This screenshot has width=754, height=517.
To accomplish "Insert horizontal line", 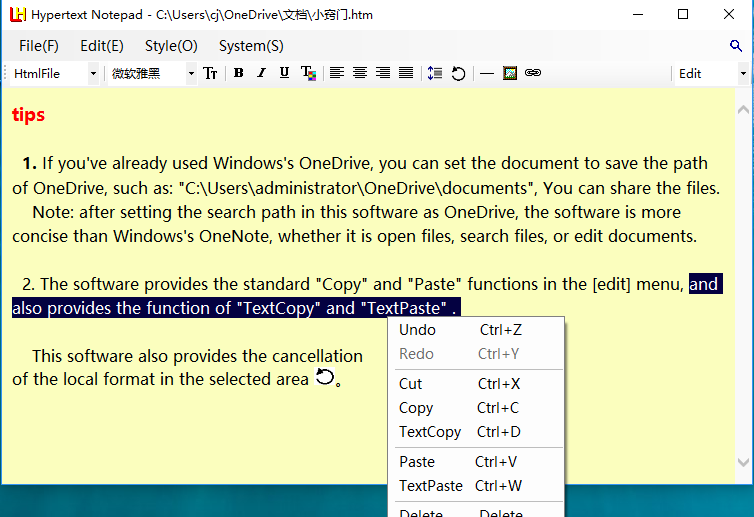I will tap(487, 74).
